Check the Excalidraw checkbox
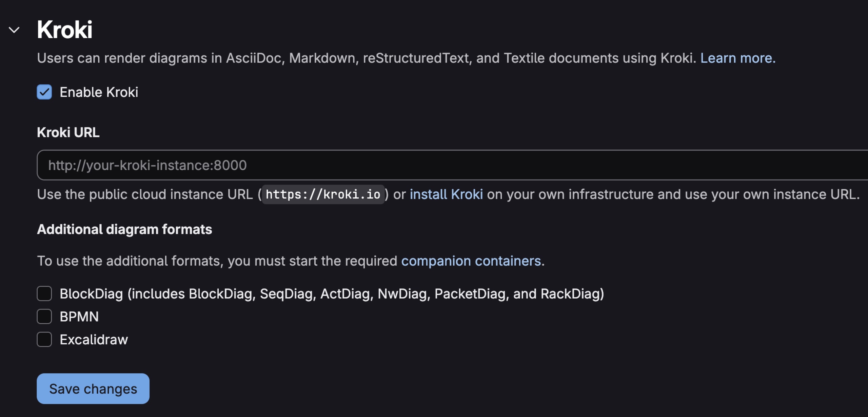Image resolution: width=868 pixels, height=417 pixels. tap(44, 339)
